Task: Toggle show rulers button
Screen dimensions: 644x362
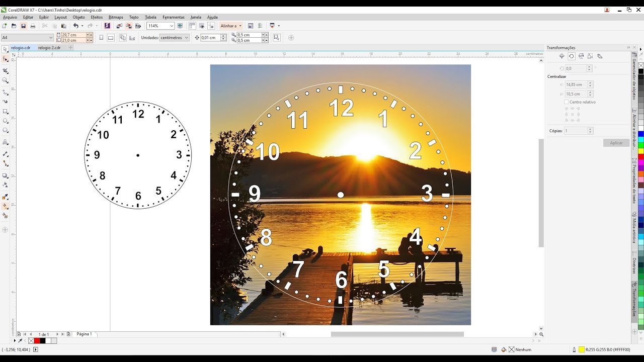Action: (x=193, y=26)
